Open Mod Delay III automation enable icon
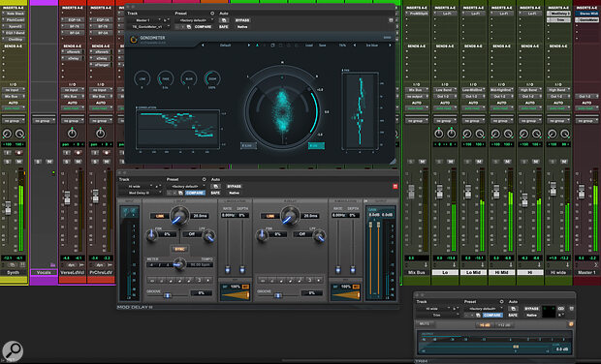This screenshot has height=364, width=601. click(x=216, y=187)
